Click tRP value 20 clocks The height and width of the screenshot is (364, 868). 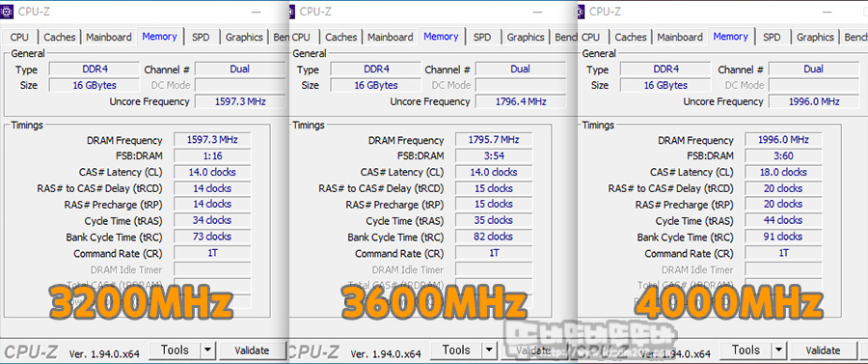783,204
